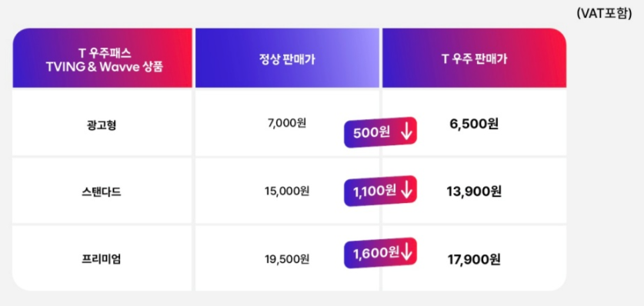
Task: Click the down arrow beside 1,100원
Action: (x=405, y=191)
